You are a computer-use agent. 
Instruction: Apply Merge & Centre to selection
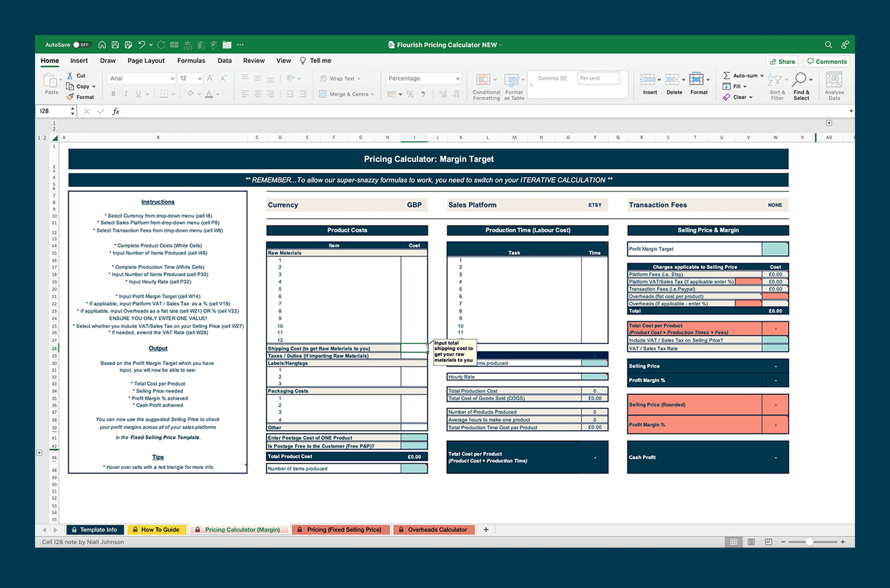click(347, 94)
